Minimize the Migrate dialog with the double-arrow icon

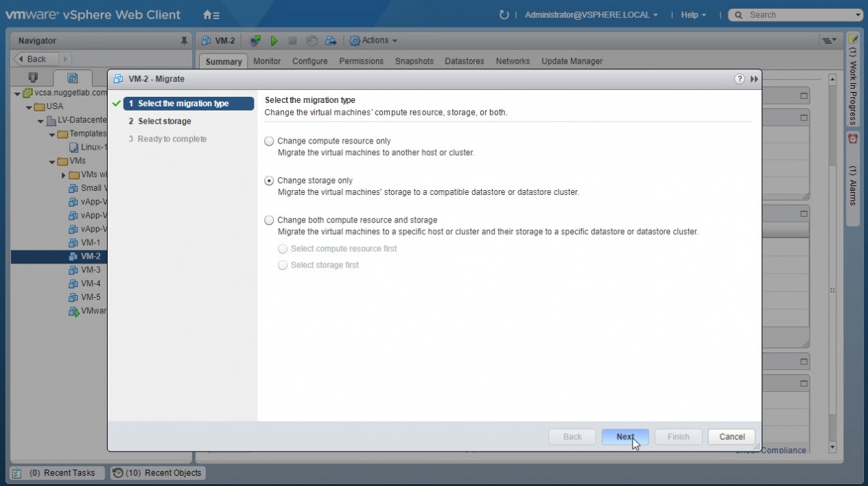coord(754,79)
